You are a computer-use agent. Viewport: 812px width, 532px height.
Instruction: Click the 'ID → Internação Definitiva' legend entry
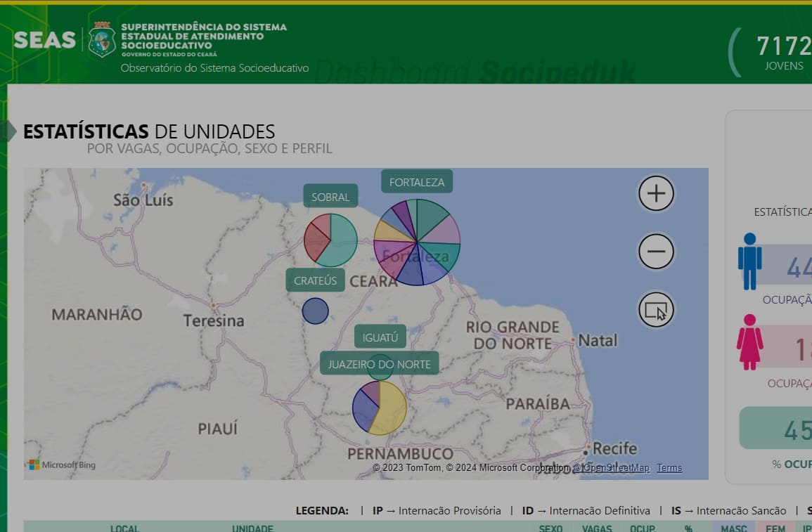(x=586, y=511)
